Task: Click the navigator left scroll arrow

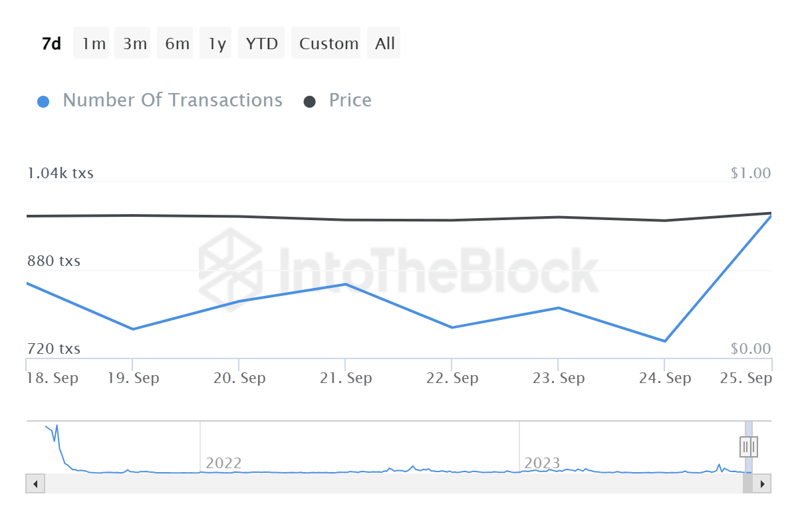Action: pos(35,483)
